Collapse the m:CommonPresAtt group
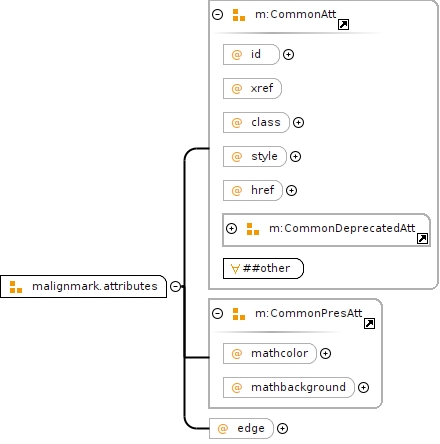 point(217,313)
